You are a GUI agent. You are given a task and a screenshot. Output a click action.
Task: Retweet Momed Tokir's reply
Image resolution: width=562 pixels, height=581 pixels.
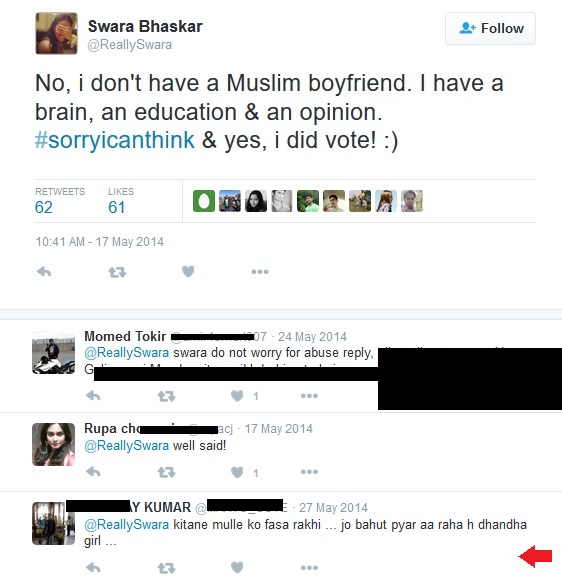tap(166, 397)
